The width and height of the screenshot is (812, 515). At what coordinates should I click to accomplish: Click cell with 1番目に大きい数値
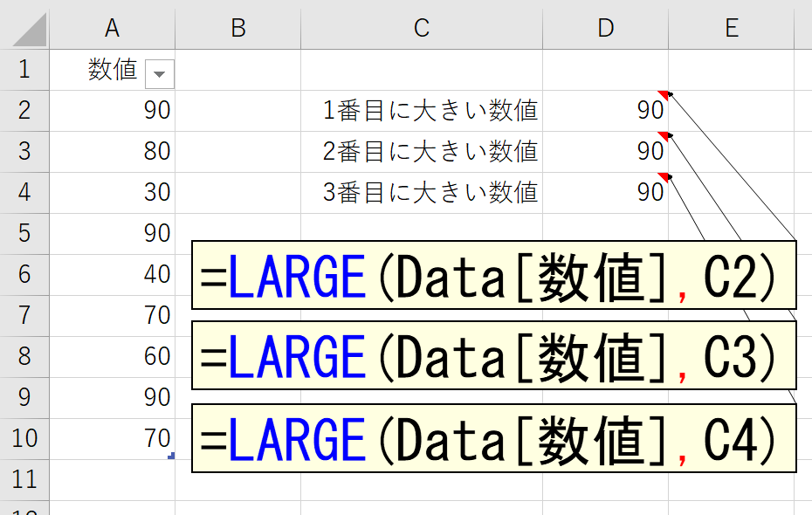coord(422,111)
